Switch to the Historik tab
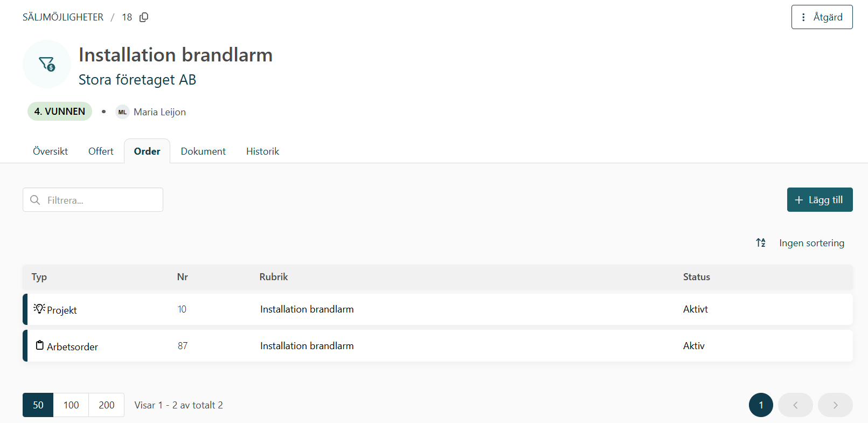This screenshot has height=423, width=868. (262, 151)
